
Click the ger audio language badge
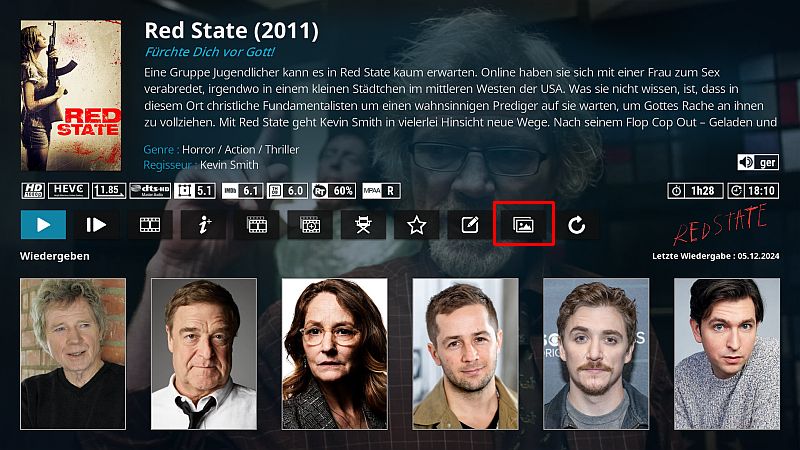(x=758, y=162)
